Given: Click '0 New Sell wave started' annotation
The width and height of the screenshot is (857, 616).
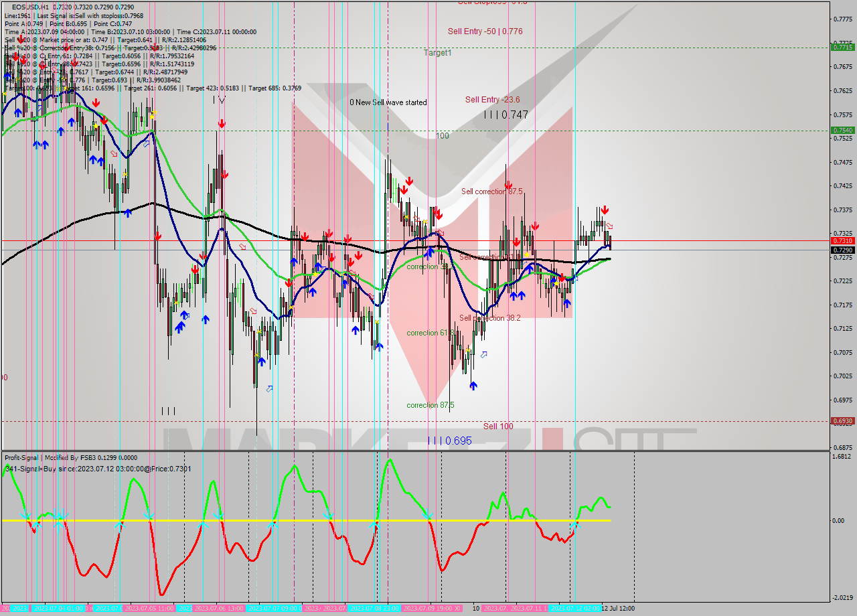Looking at the screenshot, I should coord(388,102).
